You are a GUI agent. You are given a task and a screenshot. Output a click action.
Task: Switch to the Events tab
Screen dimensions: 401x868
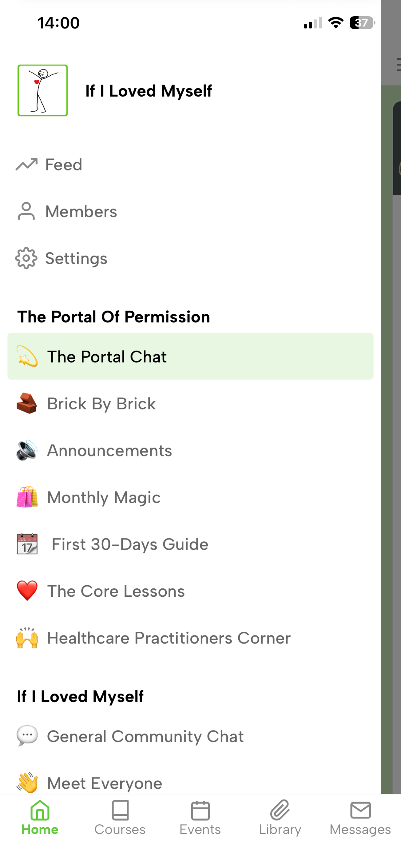coord(200,818)
